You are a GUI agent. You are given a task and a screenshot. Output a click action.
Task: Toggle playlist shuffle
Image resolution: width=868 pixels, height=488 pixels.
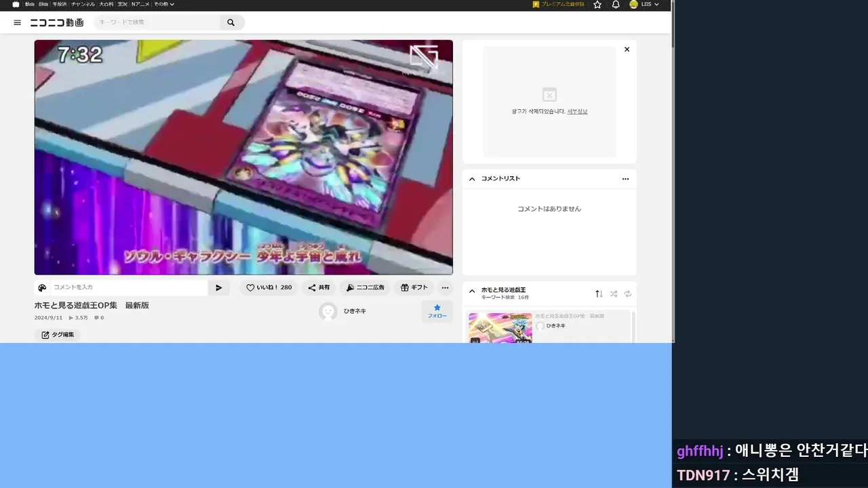[614, 293]
